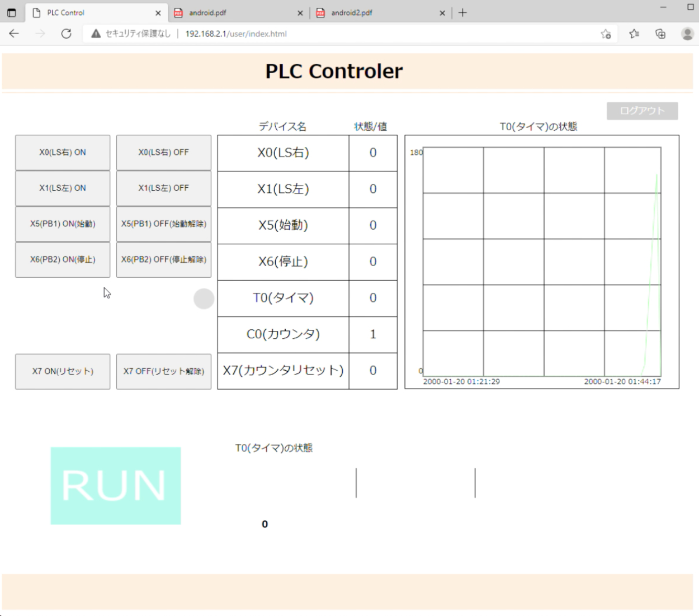Image resolution: width=699 pixels, height=616 pixels.
Task: Open the tab actions menu icon
Action: pyautogui.click(x=12, y=12)
